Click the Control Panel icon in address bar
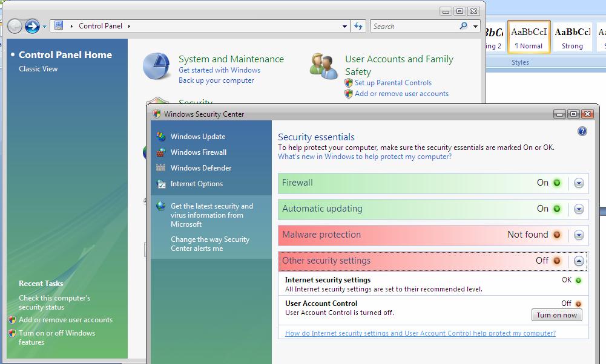This screenshot has width=606, height=364. point(59,26)
